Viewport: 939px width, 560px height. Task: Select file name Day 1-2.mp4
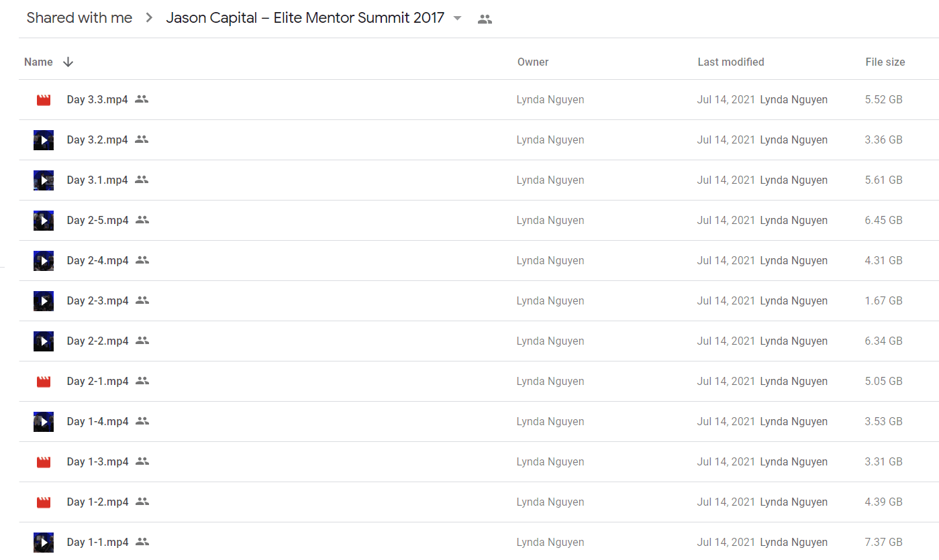click(x=98, y=502)
